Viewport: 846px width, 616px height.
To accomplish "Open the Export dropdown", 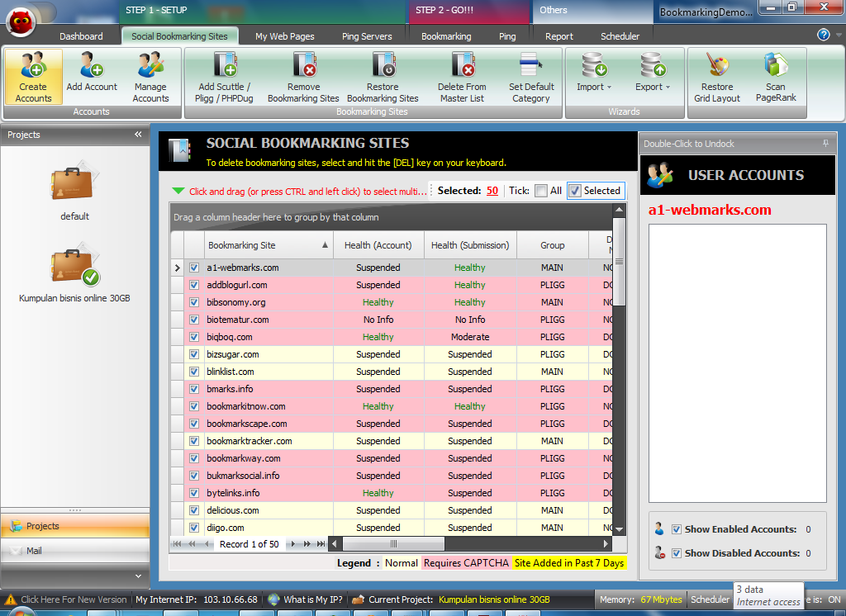I will (x=653, y=72).
